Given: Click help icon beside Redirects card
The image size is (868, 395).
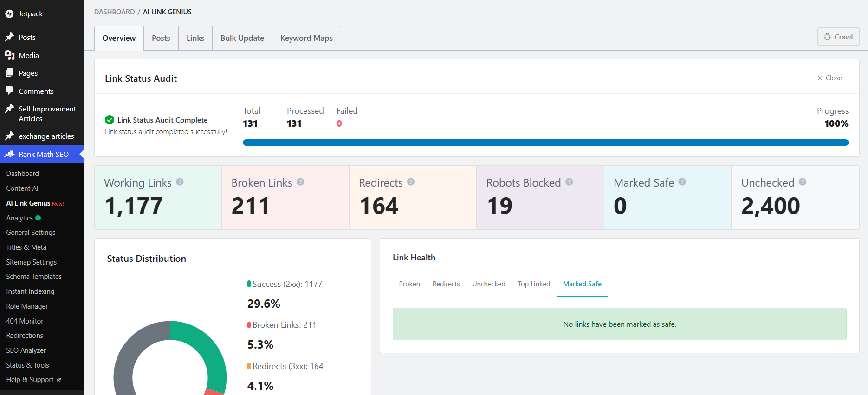Looking at the screenshot, I should coord(411,182).
